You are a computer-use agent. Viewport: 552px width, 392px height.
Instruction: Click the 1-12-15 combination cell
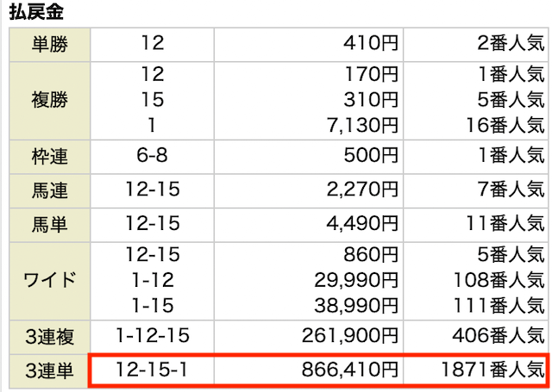[x=152, y=337]
